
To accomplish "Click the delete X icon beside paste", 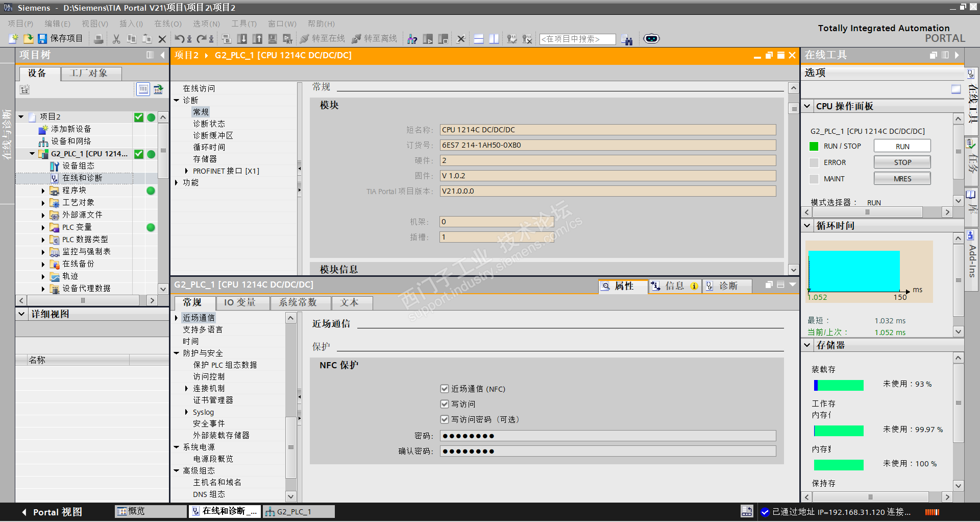I will [x=162, y=39].
